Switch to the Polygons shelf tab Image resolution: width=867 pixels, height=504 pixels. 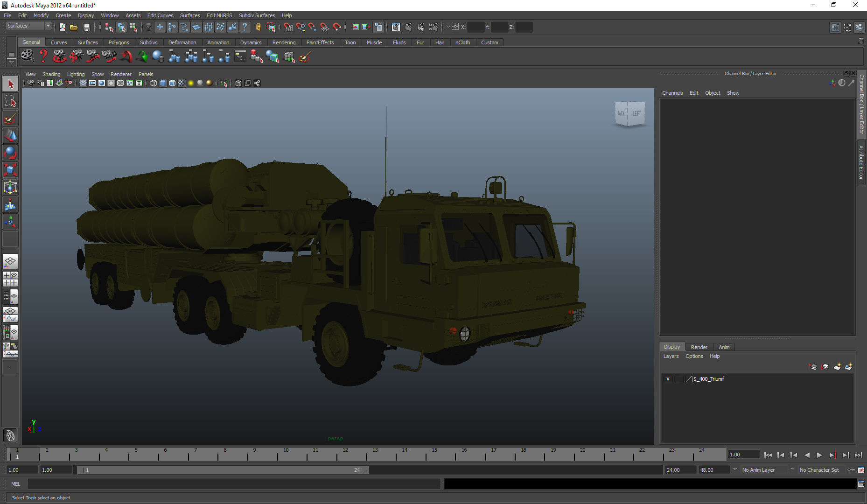click(x=119, y=42)
